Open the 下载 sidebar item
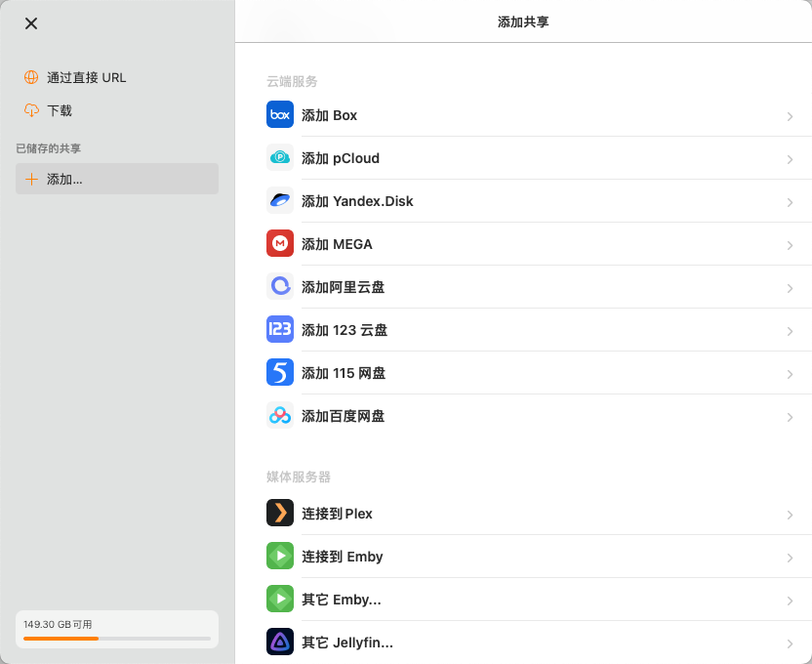 coord(117,110)
